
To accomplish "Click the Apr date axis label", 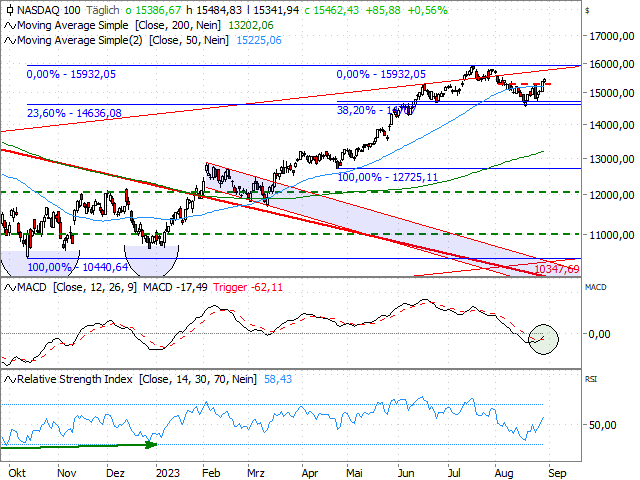I will (x=310, y=473).
